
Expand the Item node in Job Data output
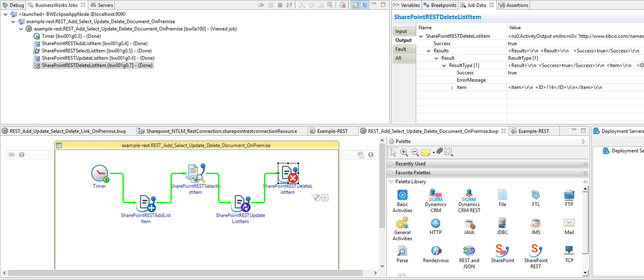(x=452, y=87)
